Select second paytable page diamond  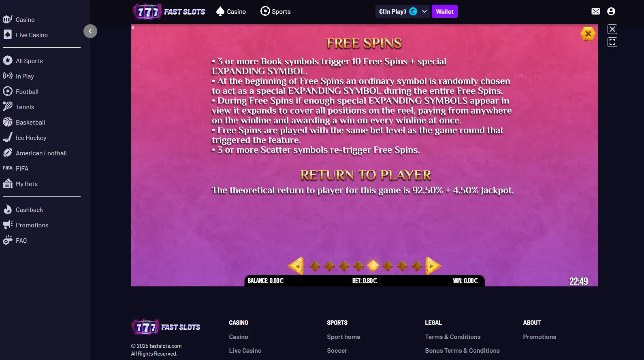tap(329, 266)
